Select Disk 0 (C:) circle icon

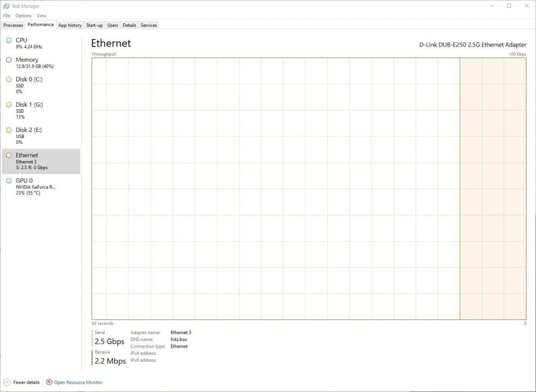click(9, 80)
